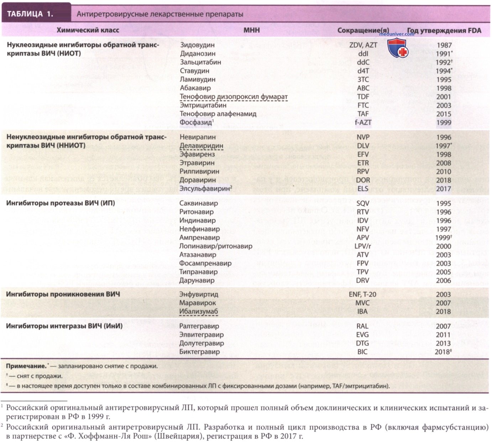The width and height of the screenshot is (492, 448).
Task: Click the abbreviation "TDF"
Action: [x=363, y=97]
